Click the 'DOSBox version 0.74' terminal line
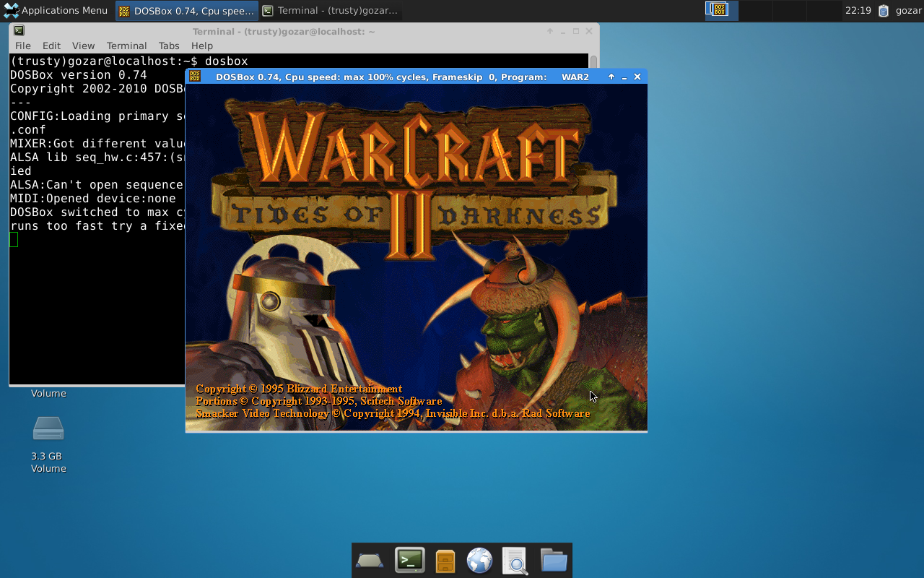This screenshot has width=924, height=578. click(79, 75)
